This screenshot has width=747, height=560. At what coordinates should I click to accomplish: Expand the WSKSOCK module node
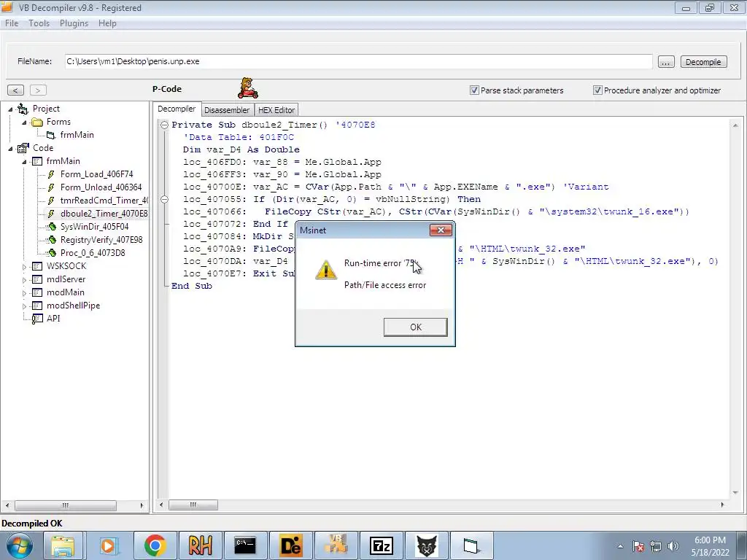[24, 267]
